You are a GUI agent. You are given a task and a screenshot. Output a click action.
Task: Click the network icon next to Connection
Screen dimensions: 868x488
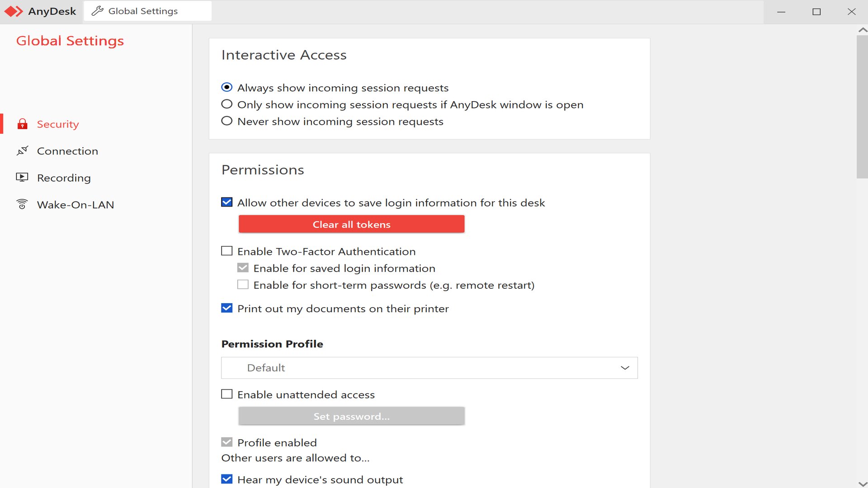coord(23,150)
